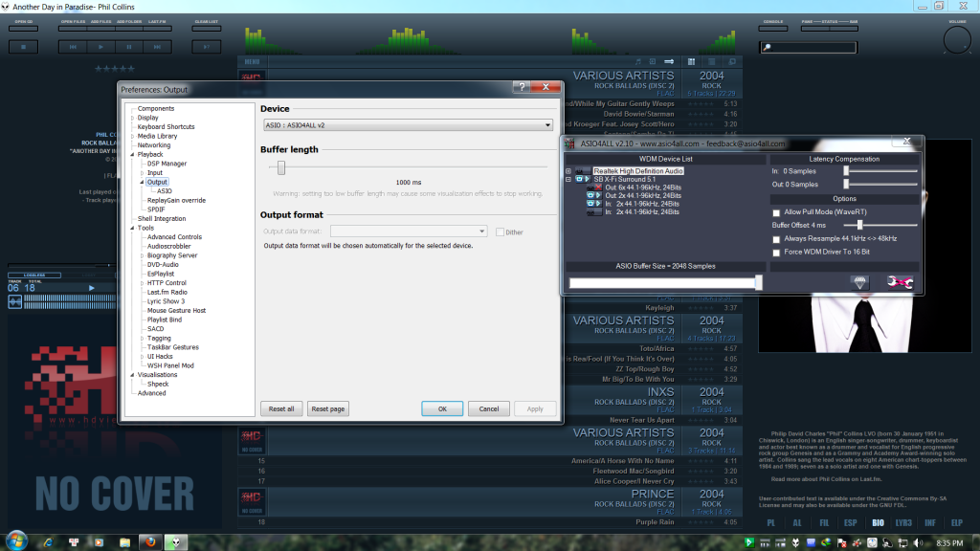The image size is (980, 551).
Task: Adjust the VOLUME knob
Action: pyautogui.click(x=957, y=41)
